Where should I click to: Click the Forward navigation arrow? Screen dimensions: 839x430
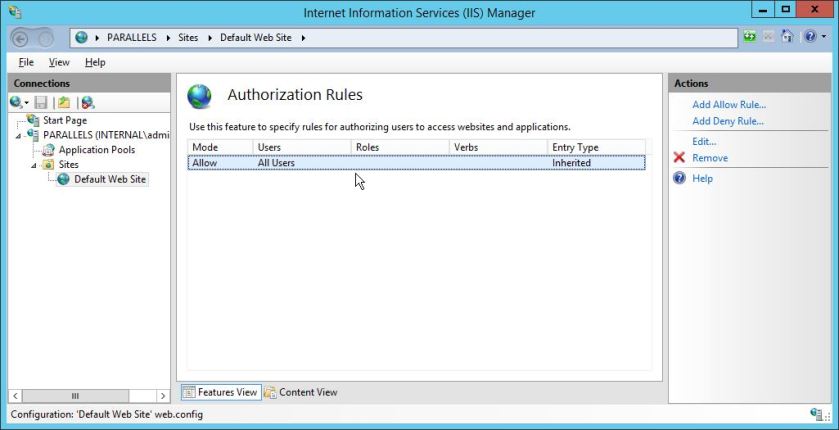point(46,38)
